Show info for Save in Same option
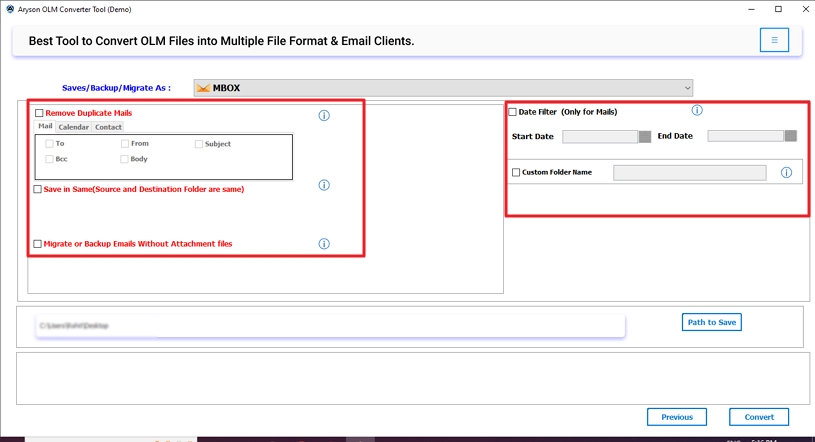 324,185
